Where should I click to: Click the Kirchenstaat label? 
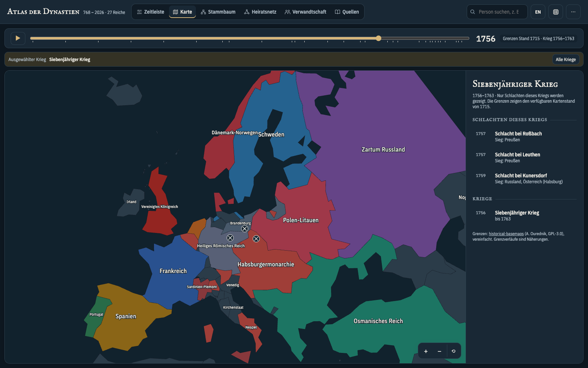coord(233,308)
